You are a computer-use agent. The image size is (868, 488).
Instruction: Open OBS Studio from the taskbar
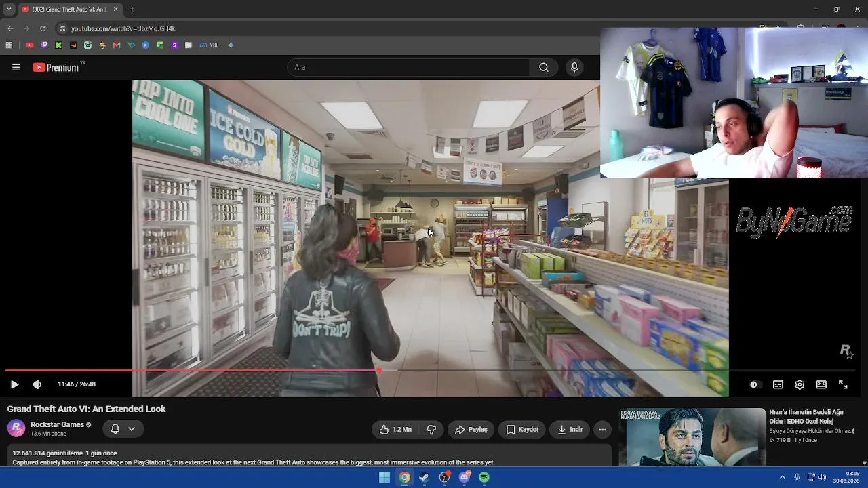(x=444, y=477)
